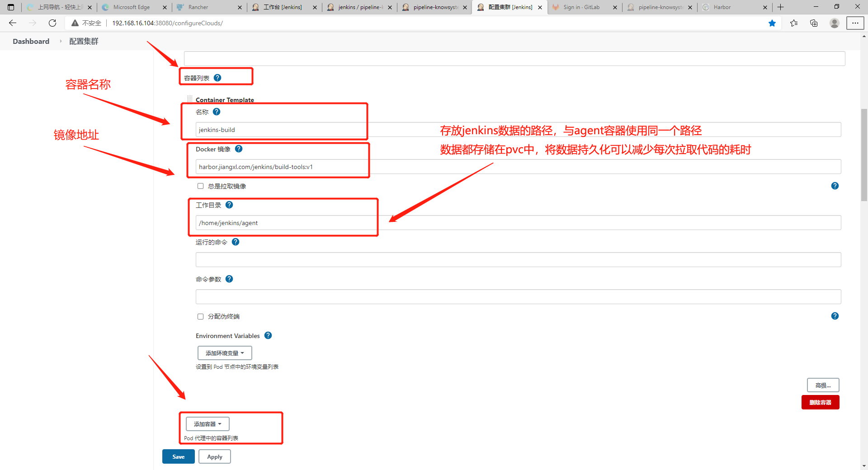Switch to 上网导航 tab

[x=59, y=7]
